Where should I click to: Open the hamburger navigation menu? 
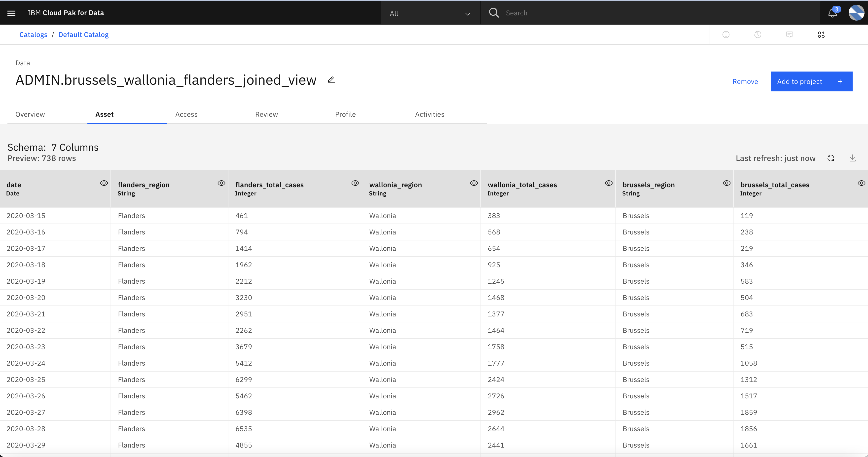11,13
